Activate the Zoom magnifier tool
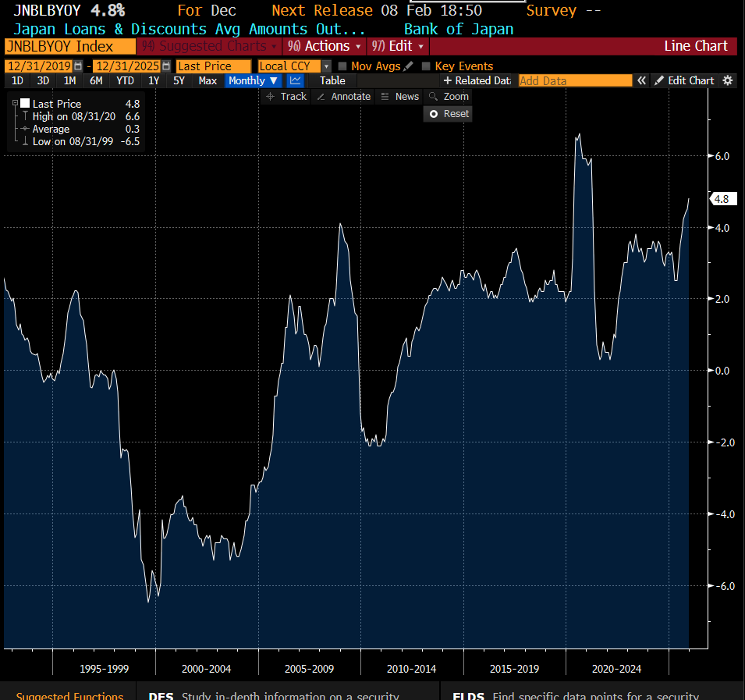Image resolution: width=745 pixels, height=700 pixels. pos(449,97)
